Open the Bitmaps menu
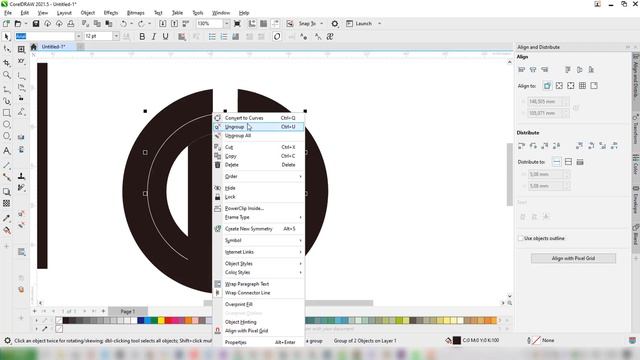Screen dimensions: 640x360 [136, 13]
